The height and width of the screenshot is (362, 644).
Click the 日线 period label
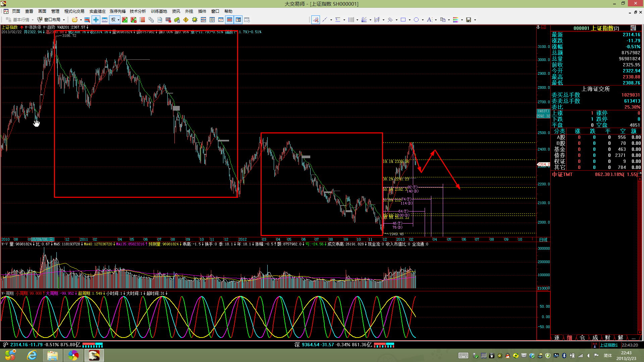coord(543,240)
